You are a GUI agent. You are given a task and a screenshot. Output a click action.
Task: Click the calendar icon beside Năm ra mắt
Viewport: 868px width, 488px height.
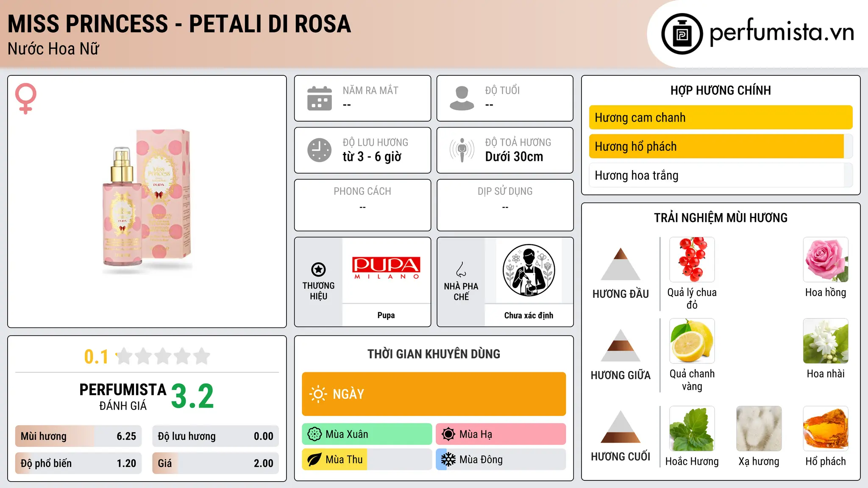pyautogui.click(x=320, y=98)
